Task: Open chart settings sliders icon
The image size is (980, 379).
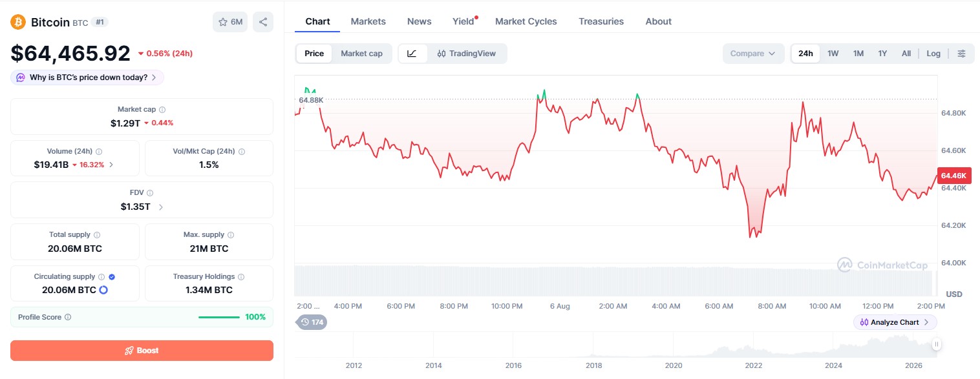Action: tap(962, 54)
